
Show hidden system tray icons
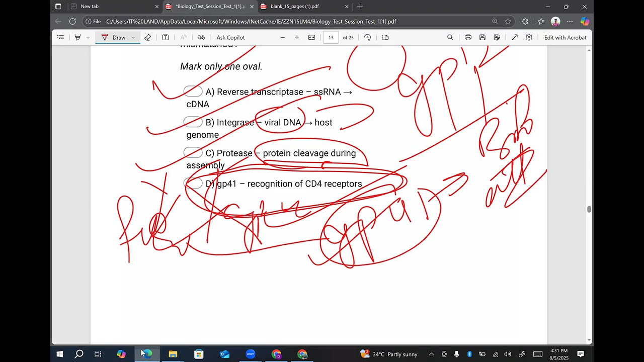431,354
